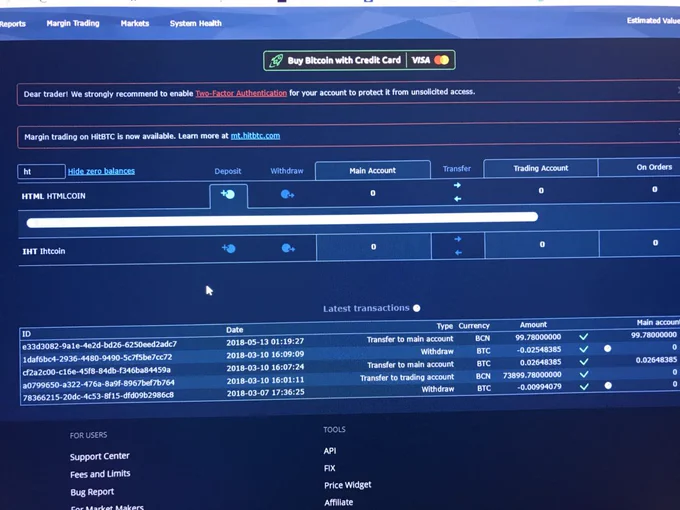This screenshot has width=680, height=510.
Task: Click the HTMLCOIN deposit icon
Action: click(228, 194)
